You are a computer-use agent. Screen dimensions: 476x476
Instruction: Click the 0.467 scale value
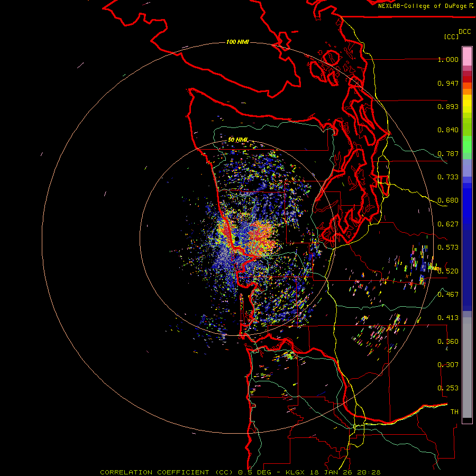(448, 294)
